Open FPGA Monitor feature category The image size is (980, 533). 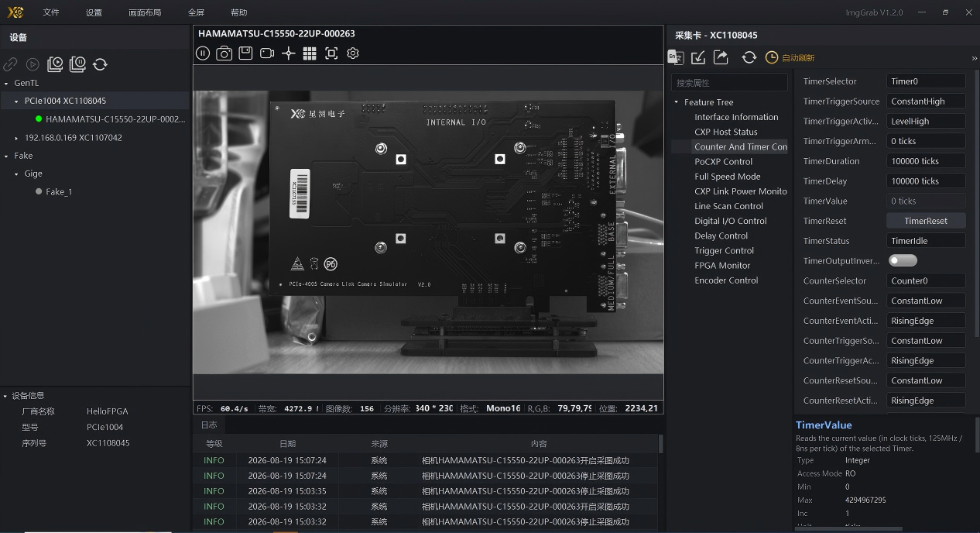point(722,266)
